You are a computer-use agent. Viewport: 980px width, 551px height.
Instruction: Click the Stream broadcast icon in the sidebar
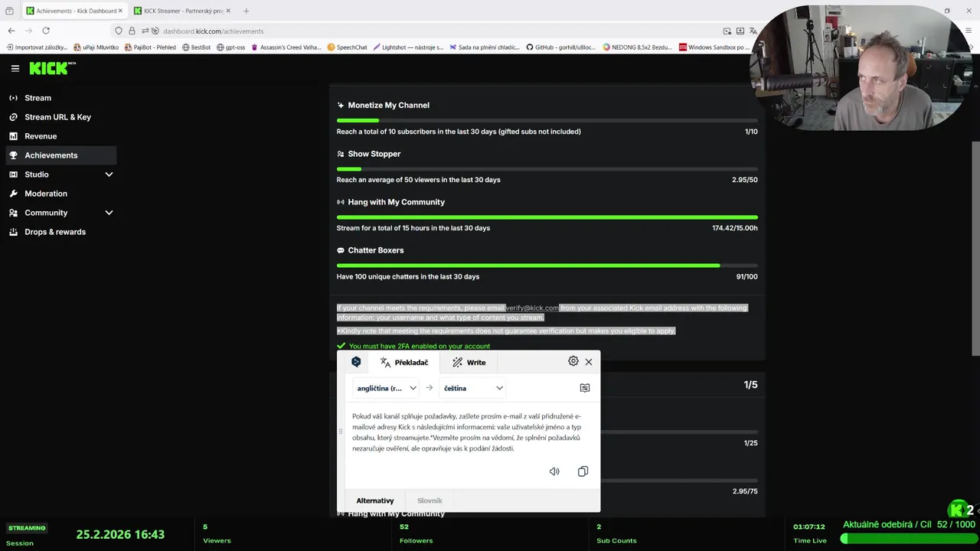pos(13,98)
